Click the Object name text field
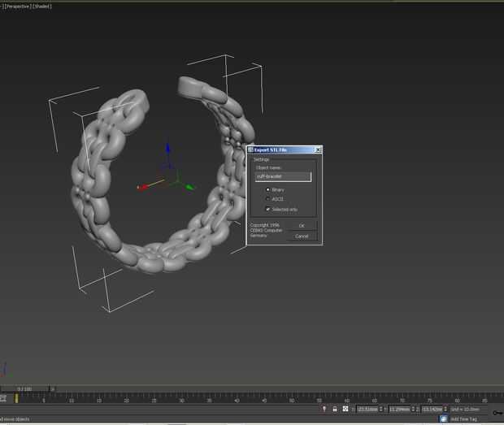The image size is (504, 425). pyautogui.click(x=283, y=176)
